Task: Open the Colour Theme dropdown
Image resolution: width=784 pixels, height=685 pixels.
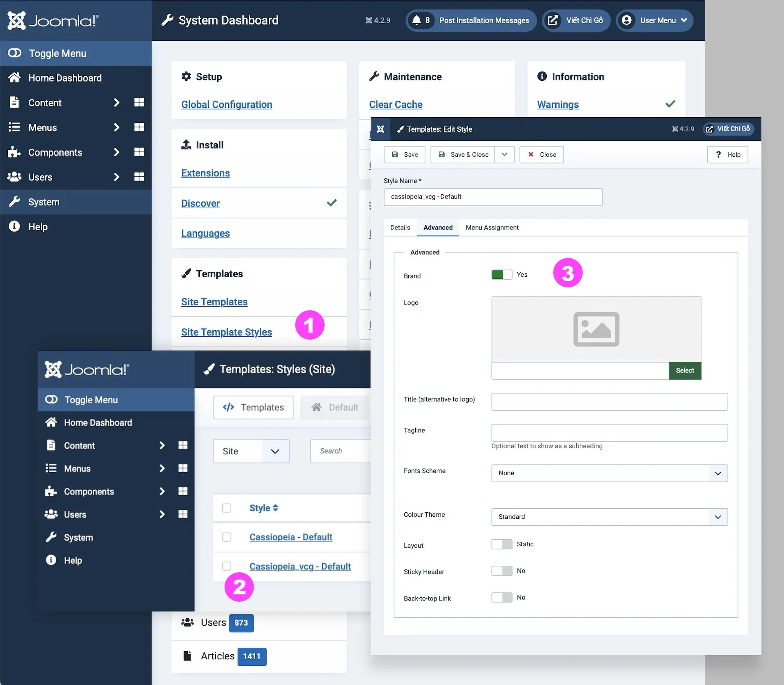Action: 609,517
